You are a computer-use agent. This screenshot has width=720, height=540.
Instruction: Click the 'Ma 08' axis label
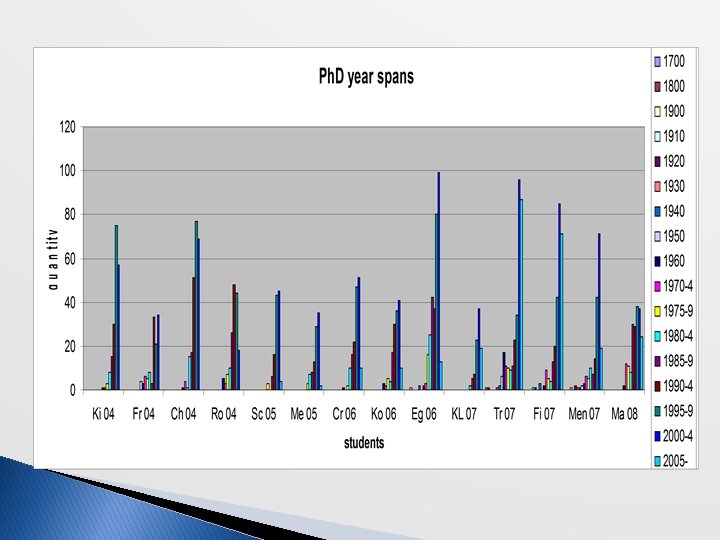pos(624,414)
